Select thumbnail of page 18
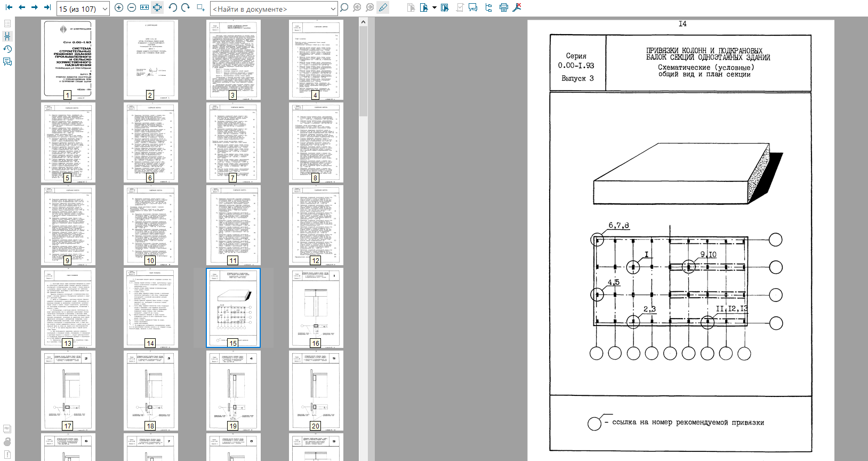The image size is (868, 461). click(x=151, y=391)
